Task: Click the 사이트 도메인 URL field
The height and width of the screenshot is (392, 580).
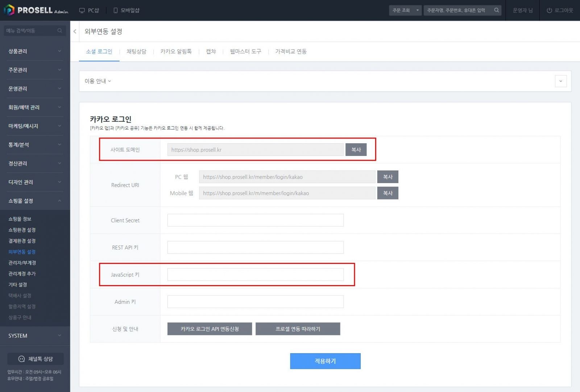Action: click(x=255, y=150)
